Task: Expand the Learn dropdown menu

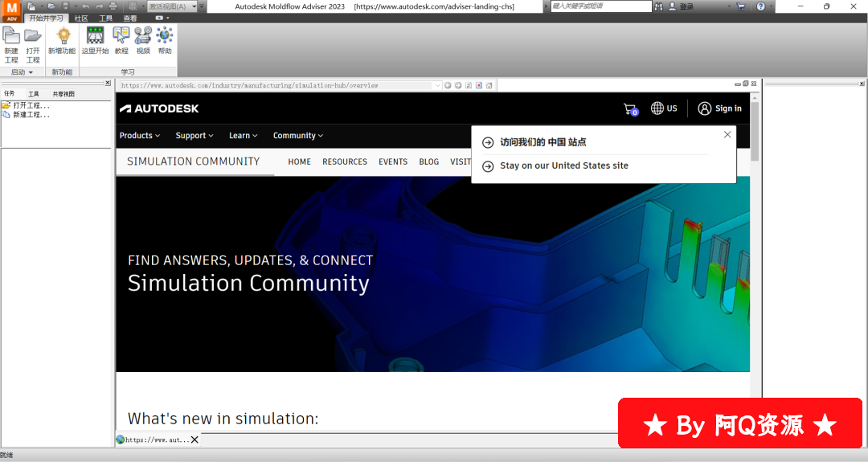Action: (243, 136)
